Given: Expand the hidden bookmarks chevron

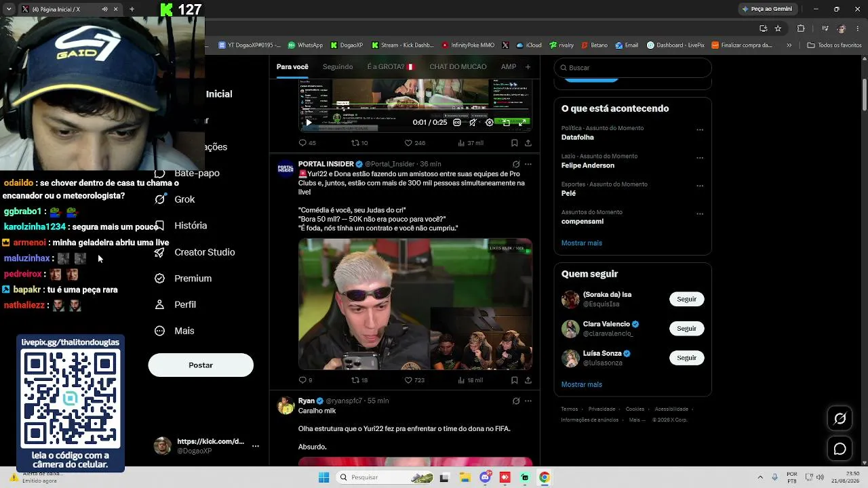Looking at the screenshot, I should (x=789, y=45).
